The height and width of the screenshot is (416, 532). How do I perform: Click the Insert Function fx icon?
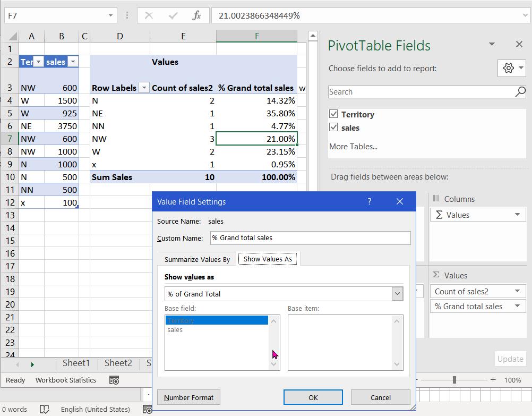[x=196, y=15]
